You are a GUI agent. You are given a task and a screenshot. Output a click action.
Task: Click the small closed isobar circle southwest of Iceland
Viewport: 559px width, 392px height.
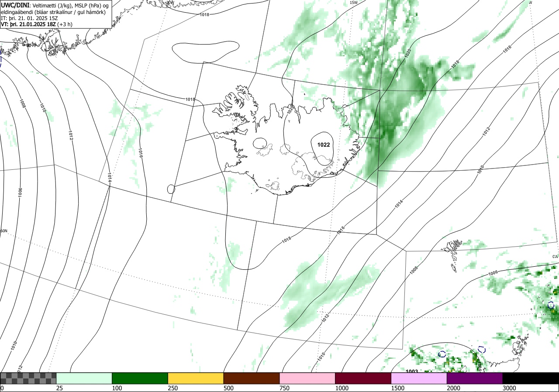point(171,189)
